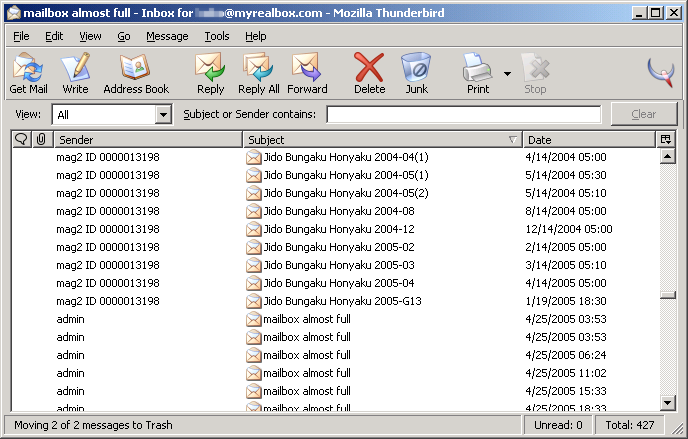688x439 pixels.
Task: Click the Get Mail toolbar icon
Action: [28, 73]
